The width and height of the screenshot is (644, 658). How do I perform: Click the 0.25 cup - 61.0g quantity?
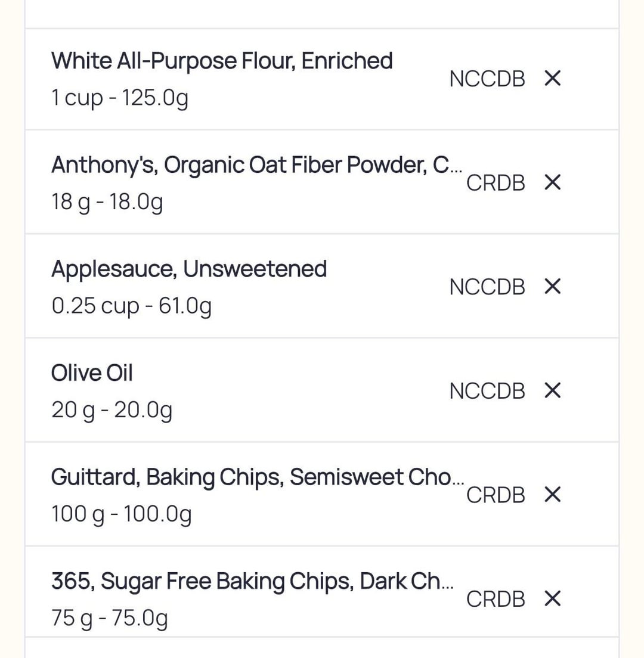[x=131, y=306]
